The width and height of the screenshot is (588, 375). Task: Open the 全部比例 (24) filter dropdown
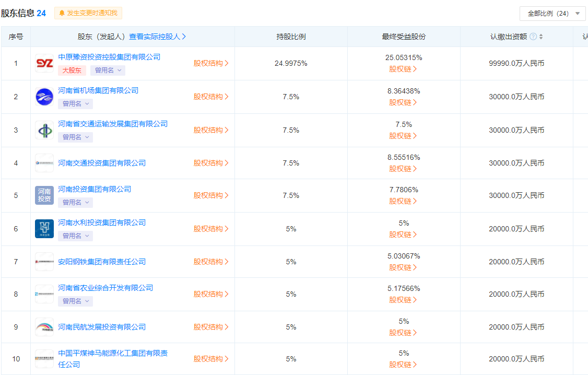coord(552,14)
